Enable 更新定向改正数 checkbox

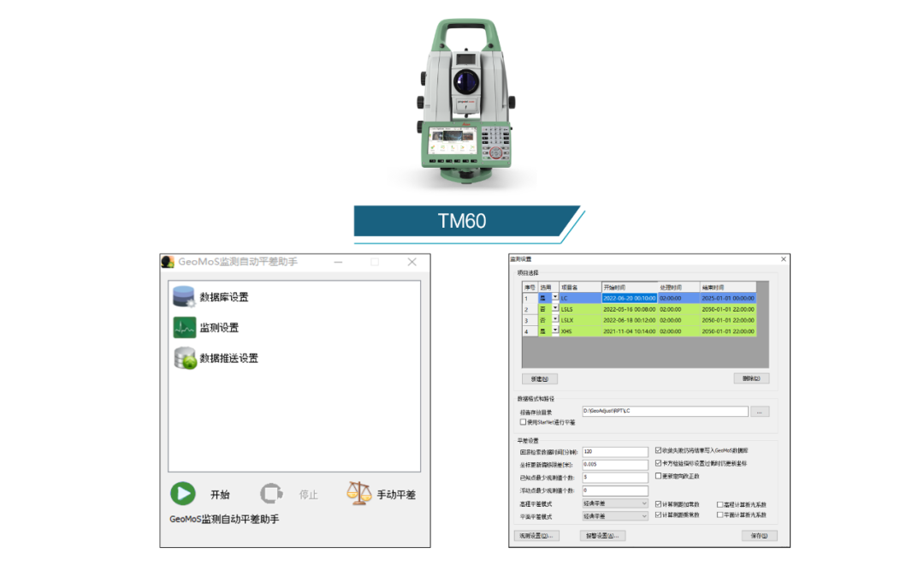click(658, 476)
